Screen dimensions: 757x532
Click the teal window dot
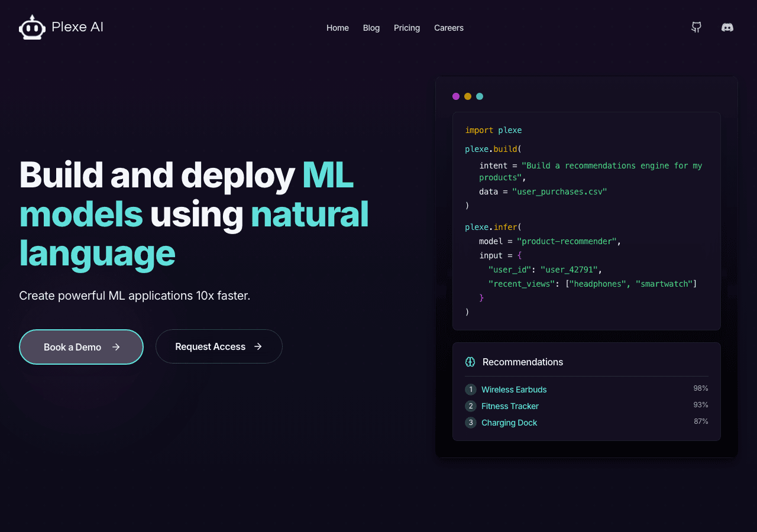[x=480, y=96]
